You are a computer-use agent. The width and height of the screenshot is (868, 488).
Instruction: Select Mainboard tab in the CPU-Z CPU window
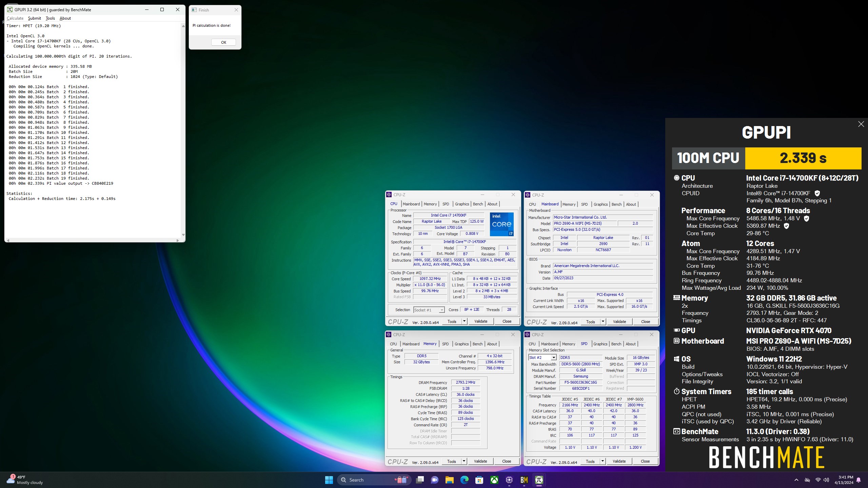411,204
